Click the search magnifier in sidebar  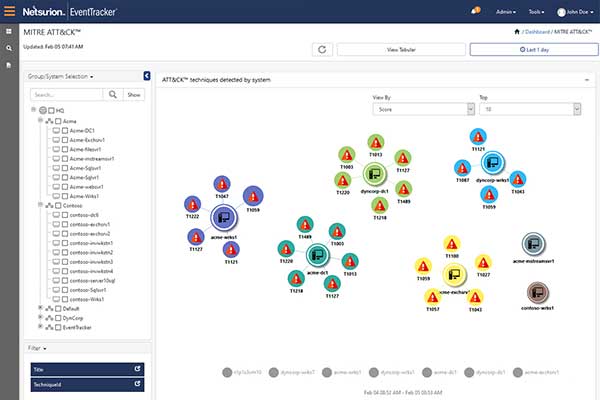113,94
